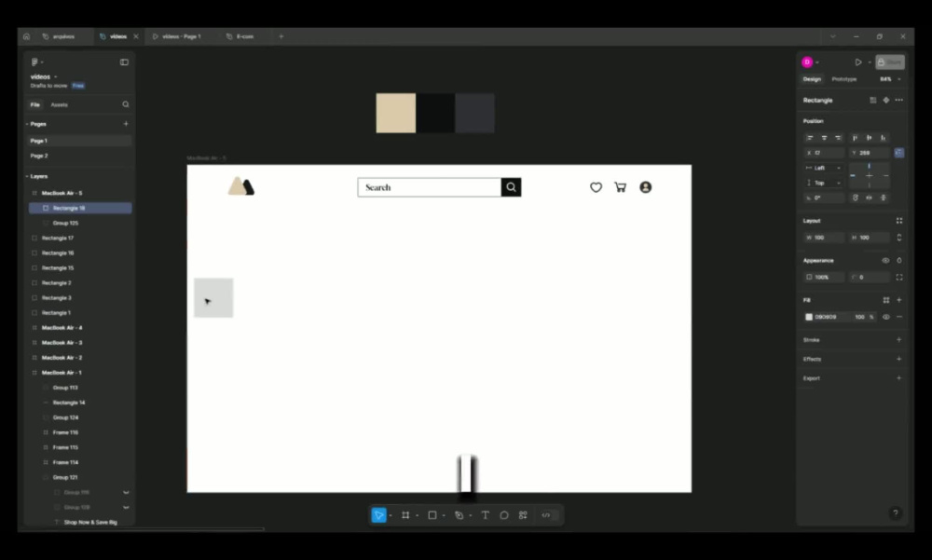This screenshot has width=932, height=560.
Task: Open Page 2
Action: point(39,156)
